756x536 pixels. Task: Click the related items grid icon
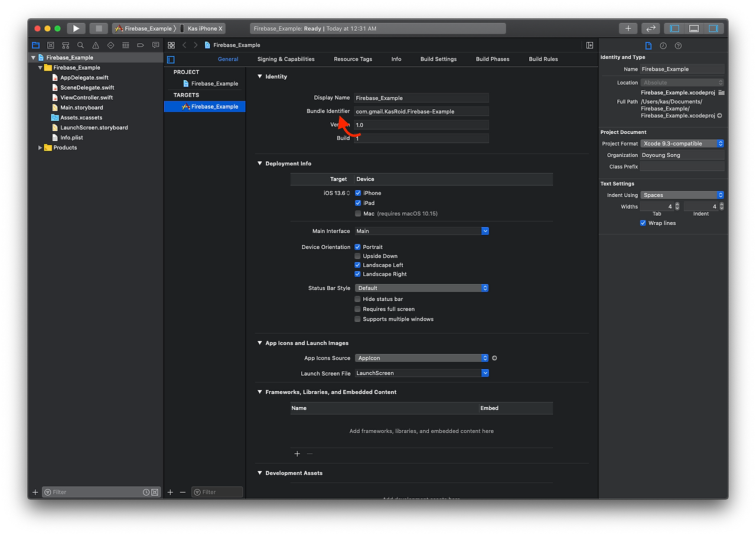click(171, 45)
